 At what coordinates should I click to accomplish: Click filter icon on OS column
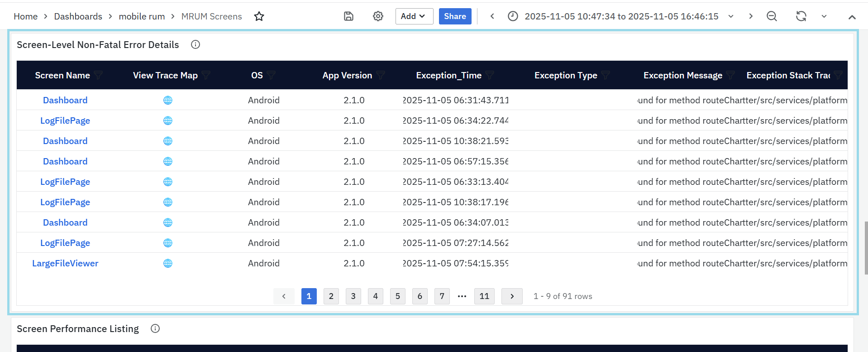tap(271, 75)
